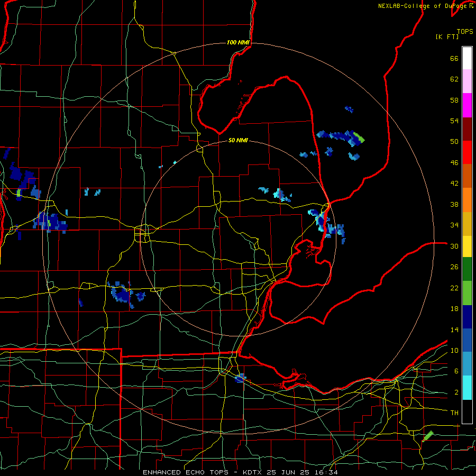
Task: Click the dark red legend color band
Action: click(467, 129)
